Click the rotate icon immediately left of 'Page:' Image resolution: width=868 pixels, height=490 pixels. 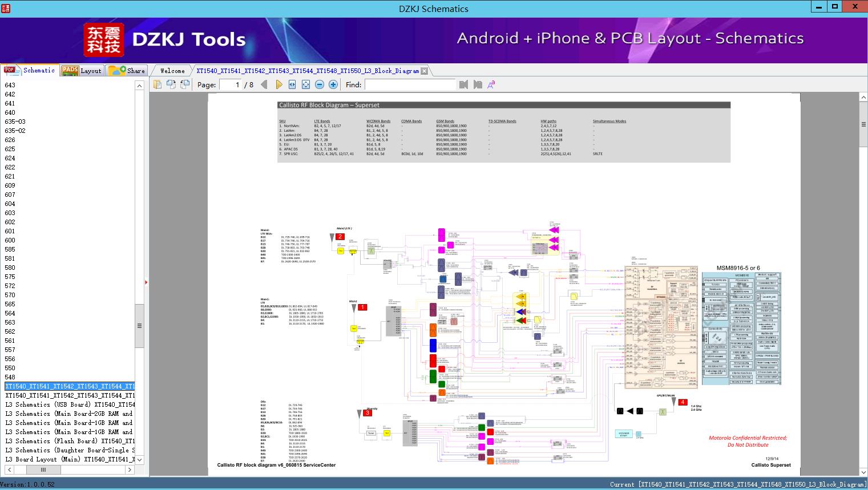click(x=185, y=84)
